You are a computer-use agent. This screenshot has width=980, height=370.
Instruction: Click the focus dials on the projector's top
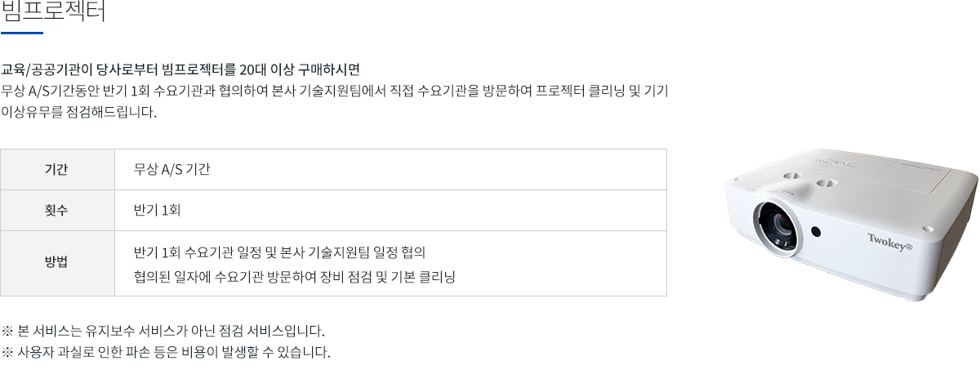(x=808, y=180)
